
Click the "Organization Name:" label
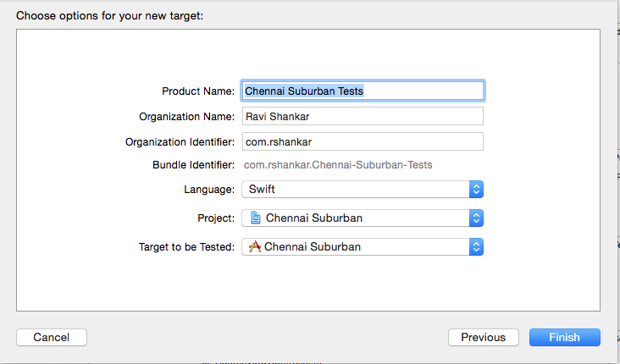pos(186,117)
